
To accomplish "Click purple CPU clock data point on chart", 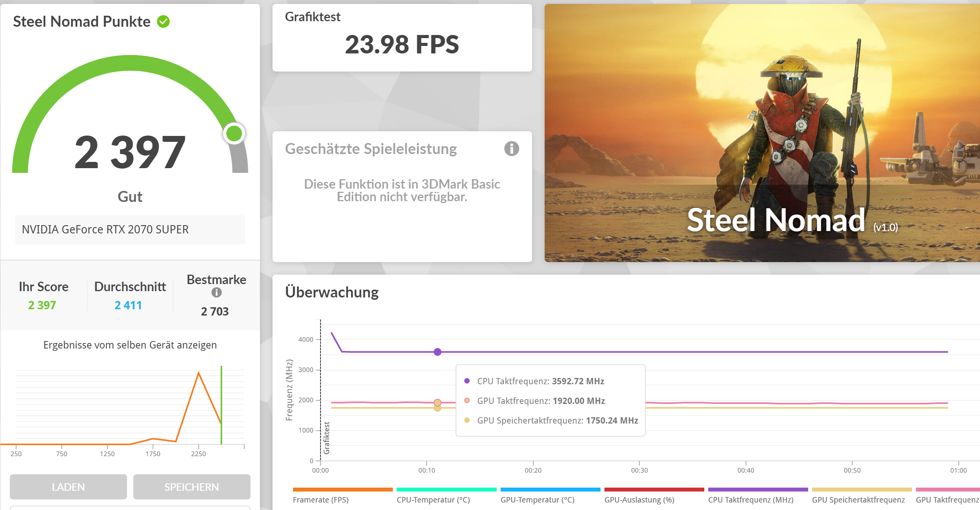I will [437, 352].
